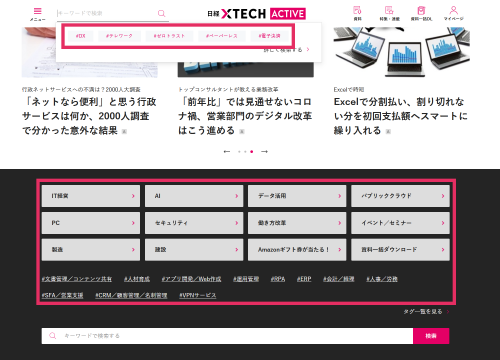The height and width of the screenshot is (360, 500).
Task: Click the carousel previous arrow
Action: 227,152
